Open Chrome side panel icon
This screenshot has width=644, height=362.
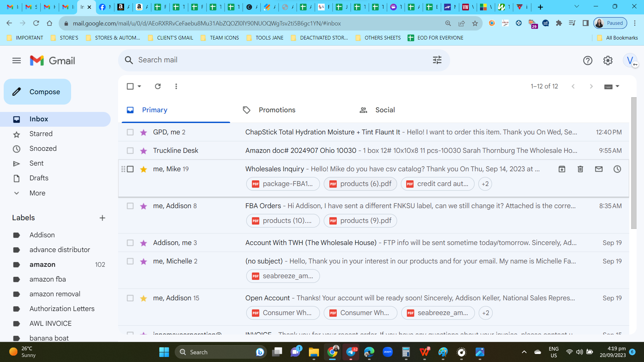tap(586, 23)
